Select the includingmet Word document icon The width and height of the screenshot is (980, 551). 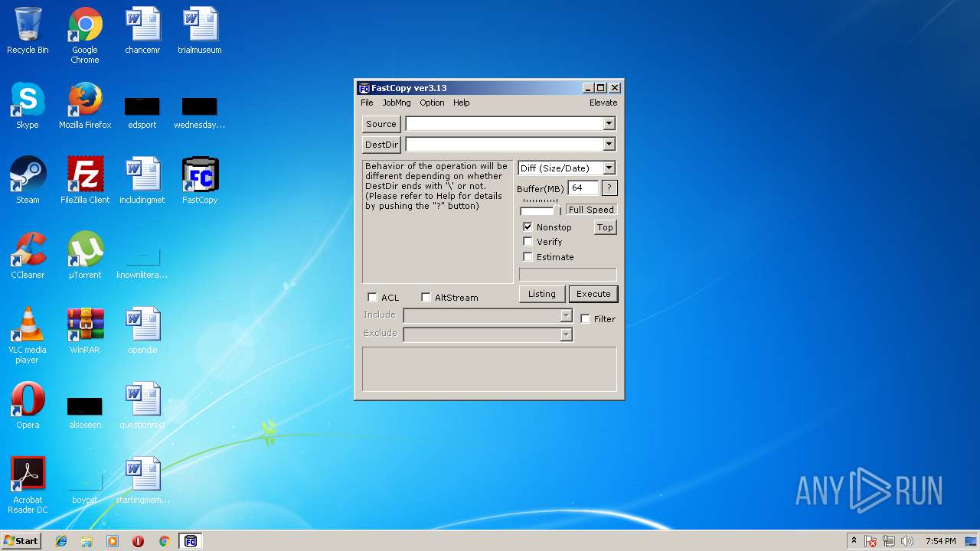point(142,181)
